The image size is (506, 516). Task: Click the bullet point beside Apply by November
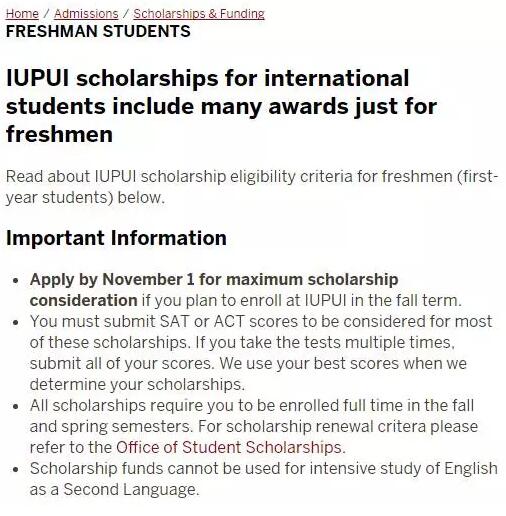click(x=15, y=281)
